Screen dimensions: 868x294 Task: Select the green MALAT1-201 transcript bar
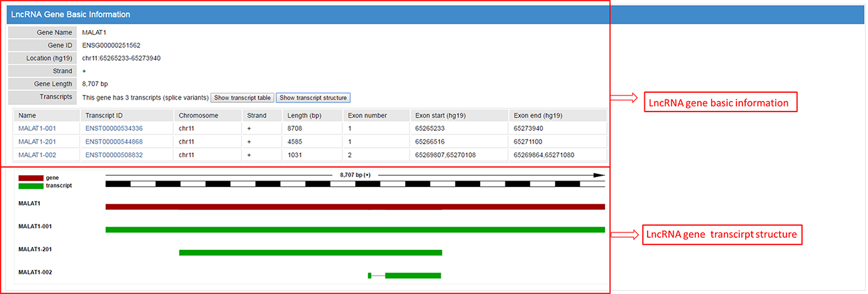coord(310,253)
